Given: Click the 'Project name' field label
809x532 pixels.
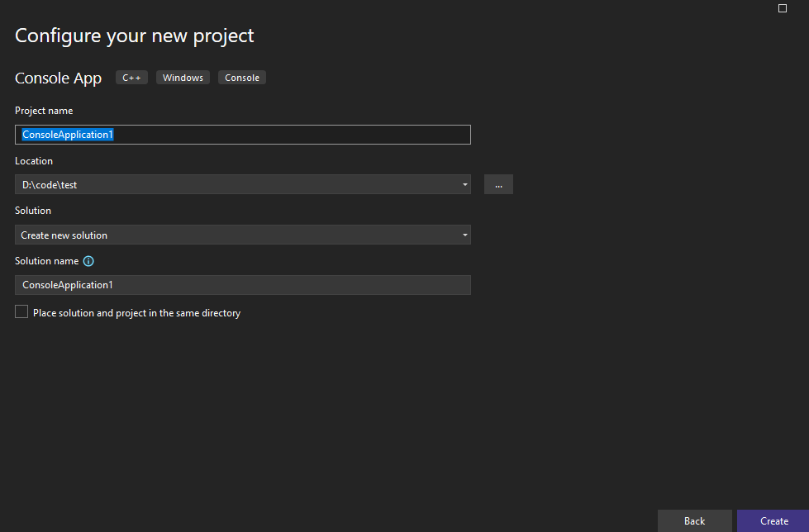Looking at the screenshot, I should tap(44, 111).
